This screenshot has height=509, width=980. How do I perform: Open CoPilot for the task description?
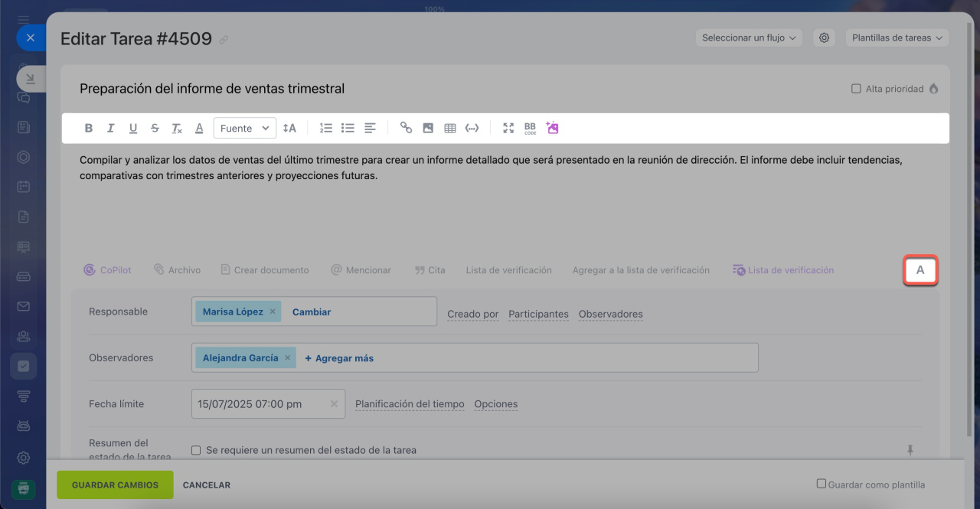pyautogui.click(x=107, y=270)
